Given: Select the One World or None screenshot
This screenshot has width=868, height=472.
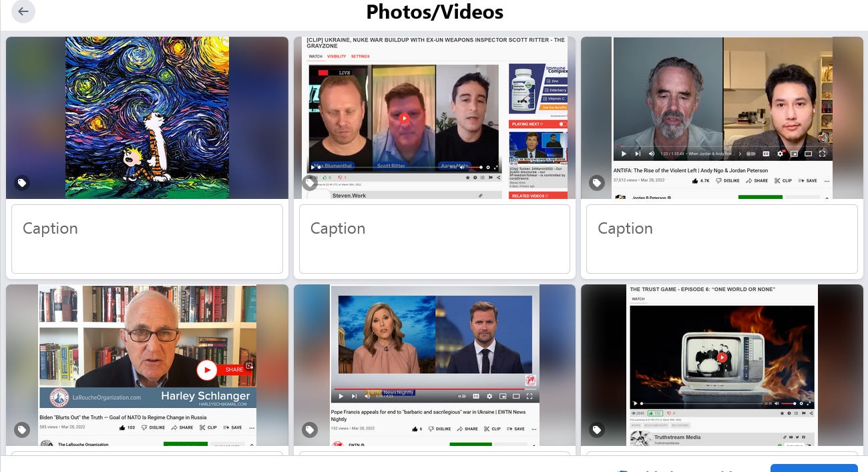Looking at the screenshot, I should [x=722, y=365].
